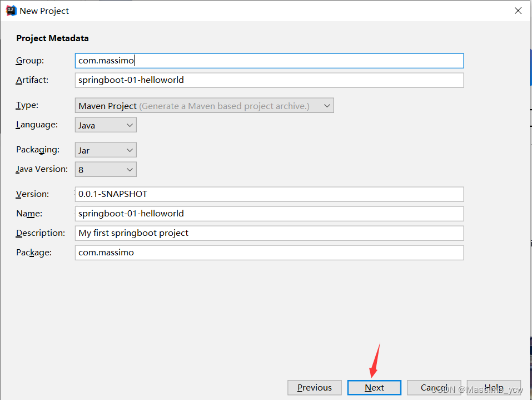Open the Packaging dropdown showing Jar
The height and width of the screenshot is (400, 532).
(x=106, y=150)
